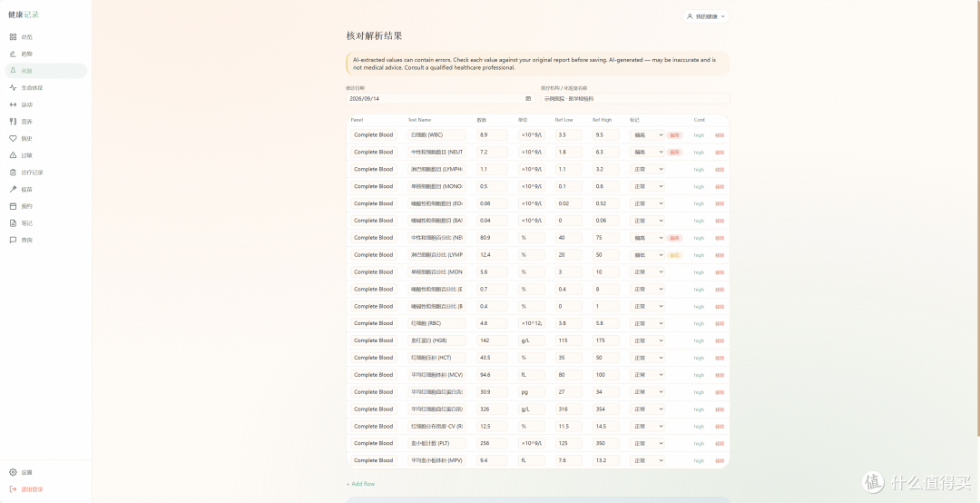Click the high confidence label in WBC row
Viewport: 980px width, 503px height.
click(x=699, y=135)
